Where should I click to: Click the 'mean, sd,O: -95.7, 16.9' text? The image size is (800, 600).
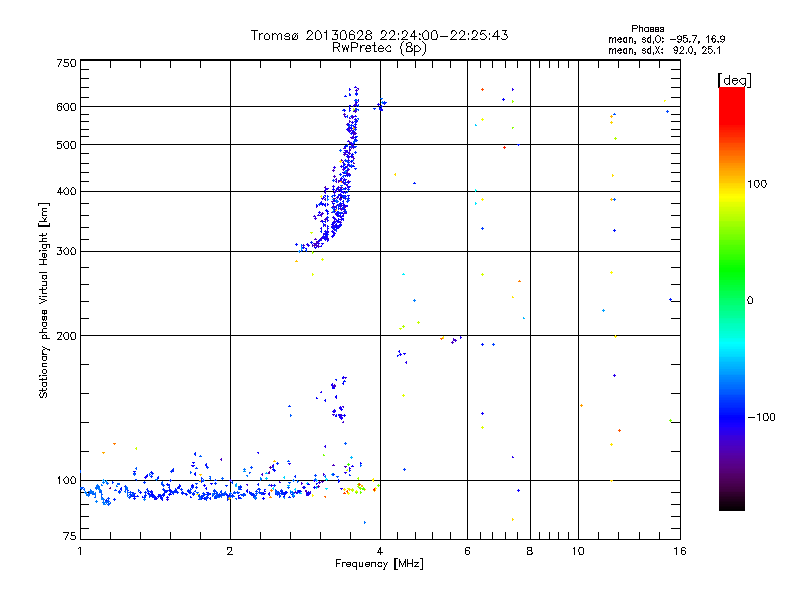coord(666,39)
